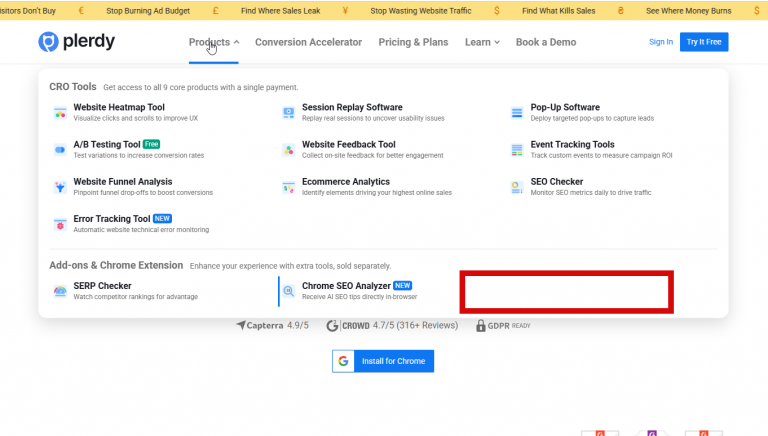Click banner text Find Where Sales Leak
The image size is (768, 436).
pos(281,11)
